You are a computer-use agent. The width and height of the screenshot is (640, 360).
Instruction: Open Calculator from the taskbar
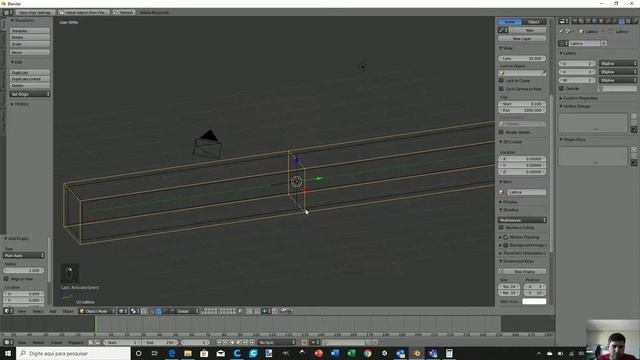click(x=449, y=353)
